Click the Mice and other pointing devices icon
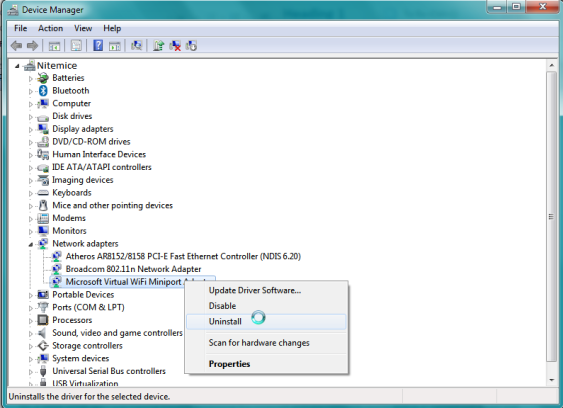Image resolution: width=563 pixels, height=408 pixels. click(x=43, y=205)
